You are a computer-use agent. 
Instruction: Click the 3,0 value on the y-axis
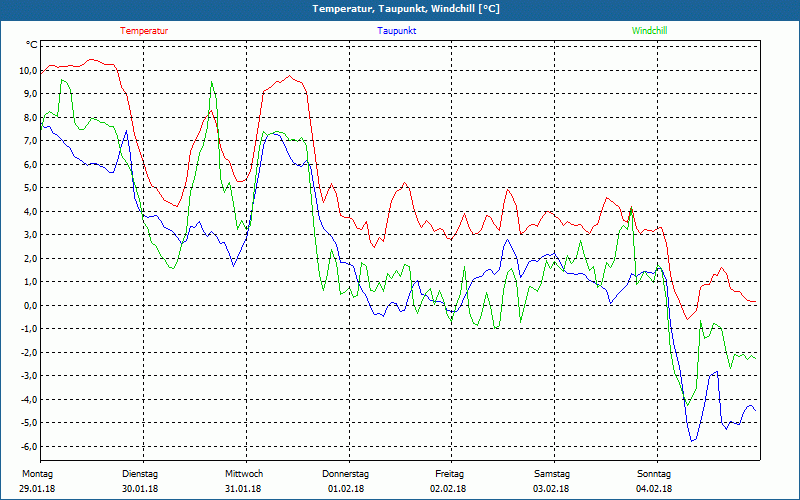[30, 235]
